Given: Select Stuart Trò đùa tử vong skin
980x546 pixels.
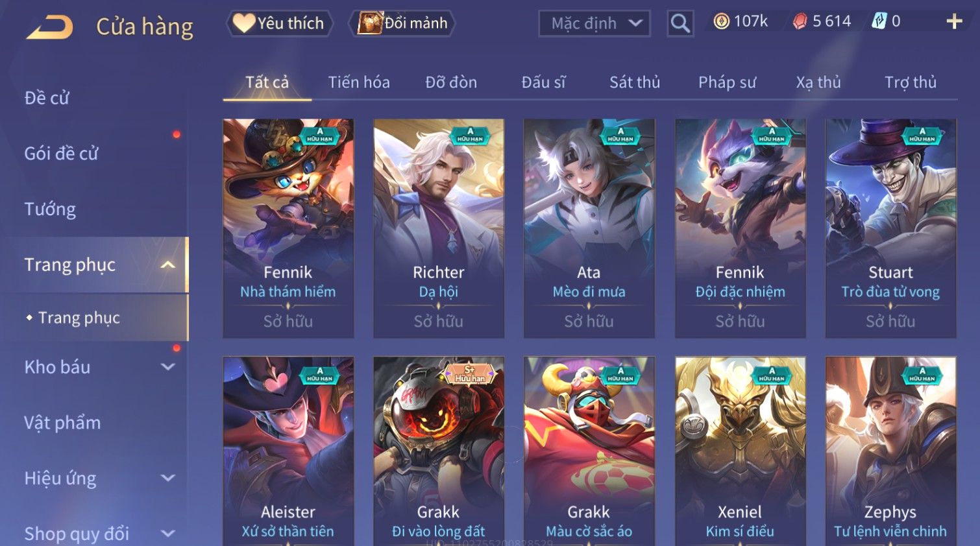Looking at the screenshot, I should click(x=890, y=228).
